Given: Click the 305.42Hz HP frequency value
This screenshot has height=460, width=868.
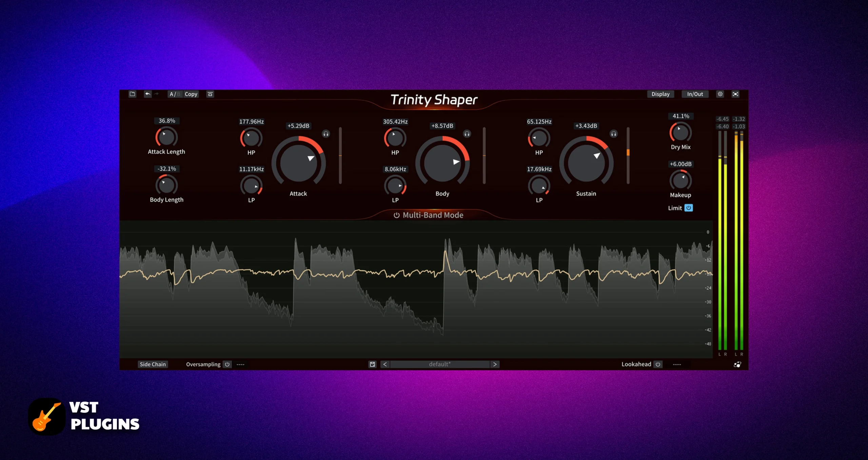Looking at the screenshot, I should [x=395, y=121].
